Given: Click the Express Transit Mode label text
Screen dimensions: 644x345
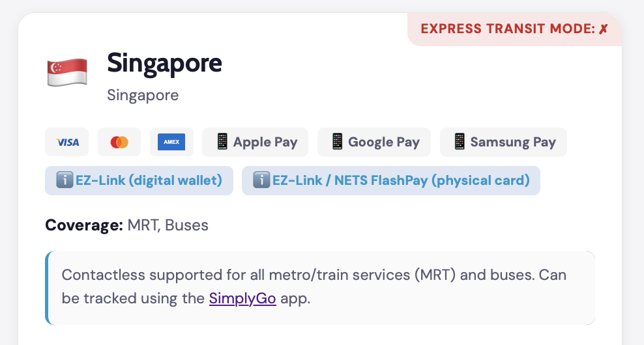Looking at the screenshot, I should (507, 29).
